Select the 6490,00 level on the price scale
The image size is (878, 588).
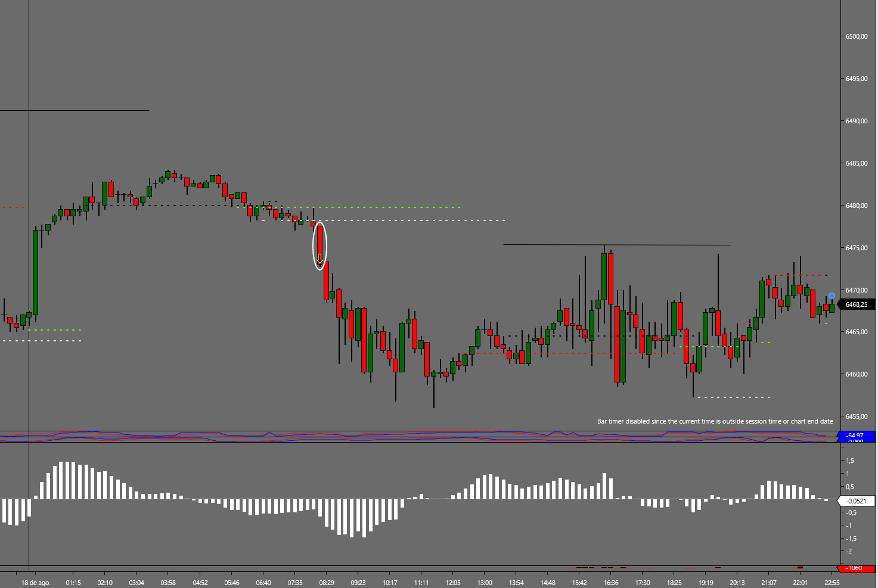click(857, 122)
